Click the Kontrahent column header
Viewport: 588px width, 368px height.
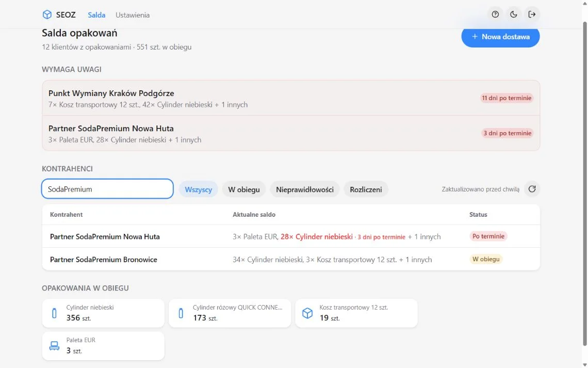click(67, 215)
